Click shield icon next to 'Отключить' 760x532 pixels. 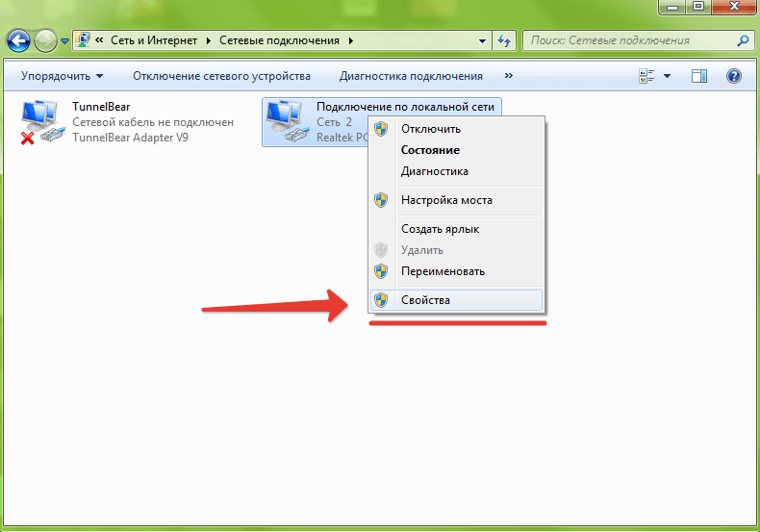coord(381,129)
